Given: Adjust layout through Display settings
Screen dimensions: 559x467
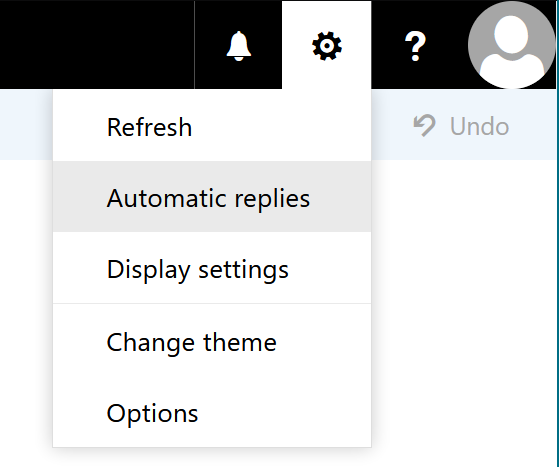Looking at the screenshot, I should 212,268.
